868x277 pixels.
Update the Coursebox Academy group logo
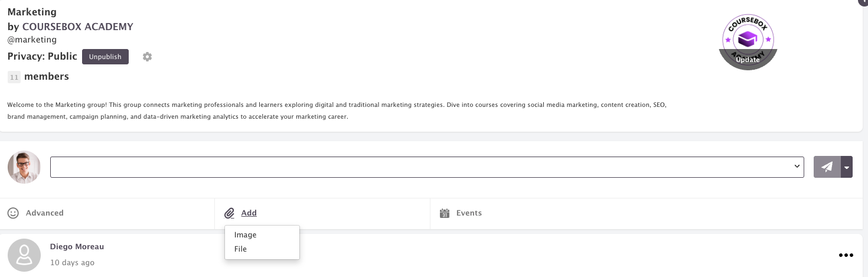pos(748,60)
